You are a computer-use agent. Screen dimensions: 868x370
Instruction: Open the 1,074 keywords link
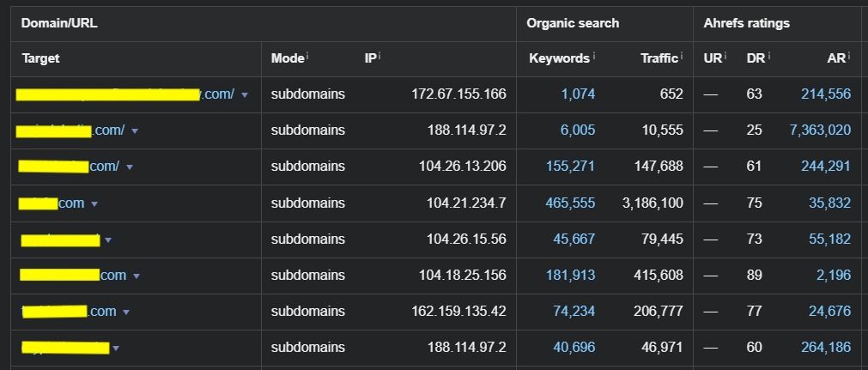(x=578, y=94)
